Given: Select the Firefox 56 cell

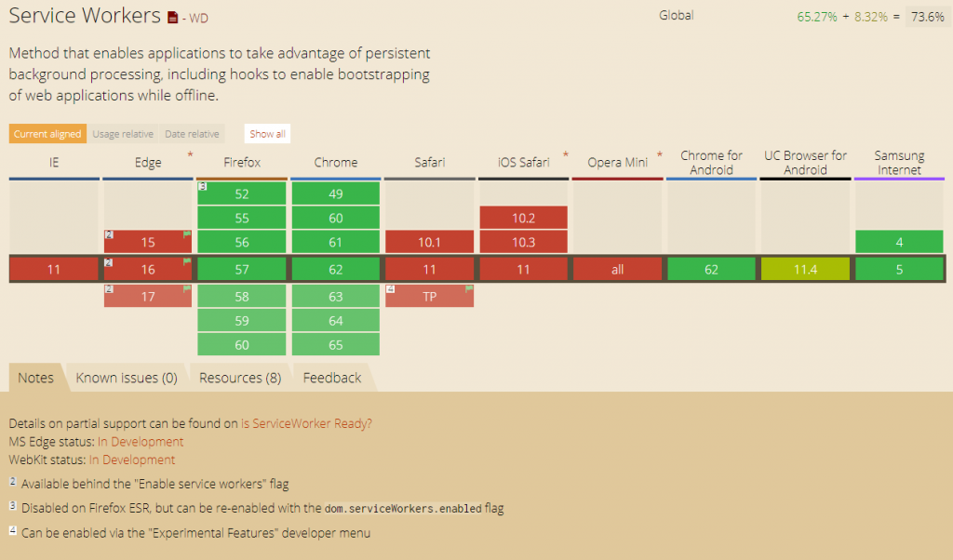Looking at the screenshot, I should click(242, 242).
